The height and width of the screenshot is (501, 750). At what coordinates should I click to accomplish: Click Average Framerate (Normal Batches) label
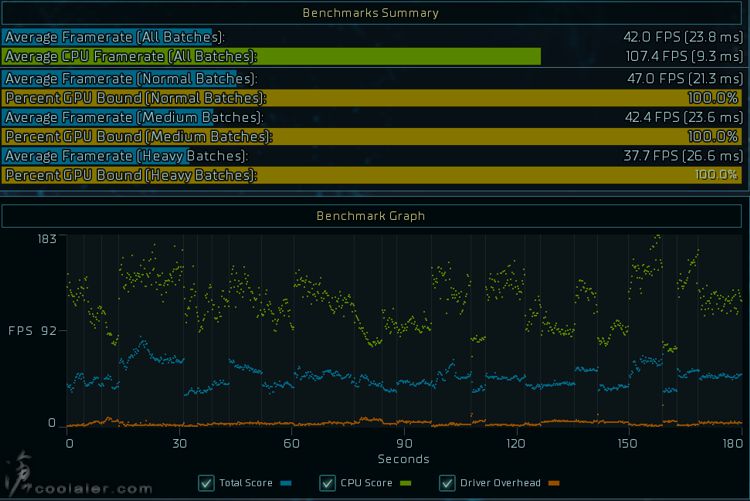[131, 78]
